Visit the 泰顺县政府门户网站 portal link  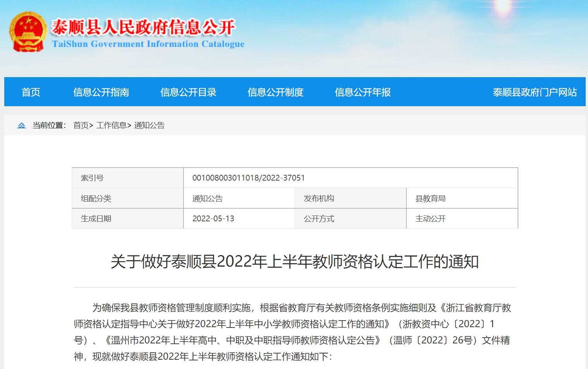[x=535, y=92]
